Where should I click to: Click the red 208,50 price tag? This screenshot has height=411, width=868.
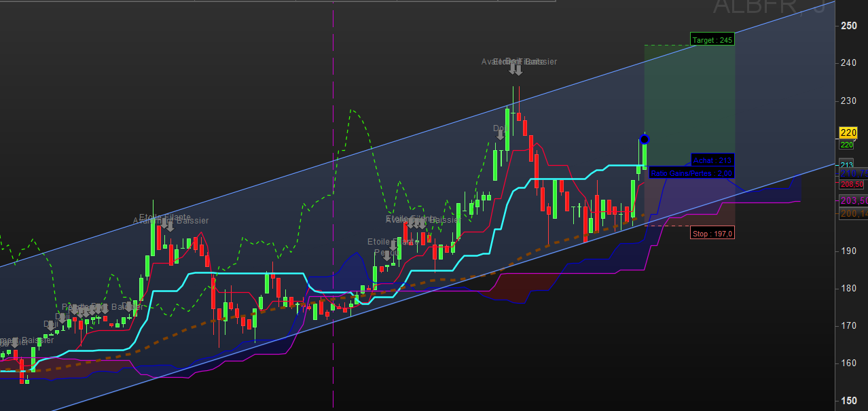point(852,184)
